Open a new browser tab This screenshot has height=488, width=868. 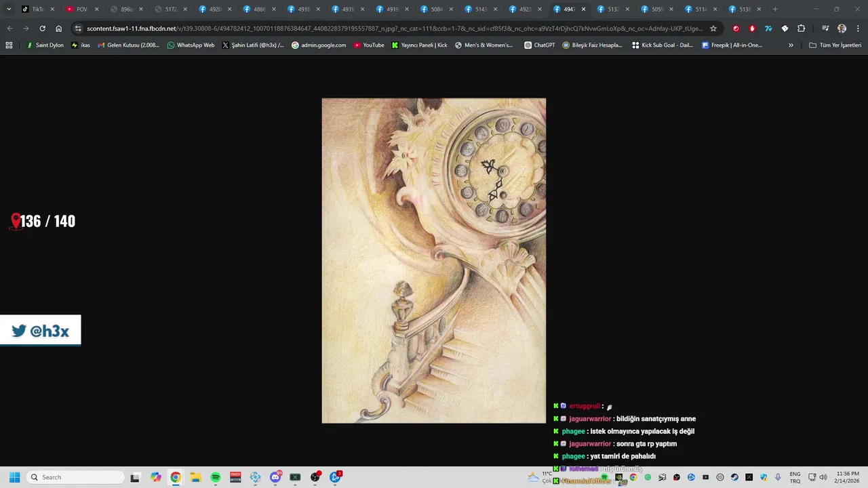tap(775, 9)
